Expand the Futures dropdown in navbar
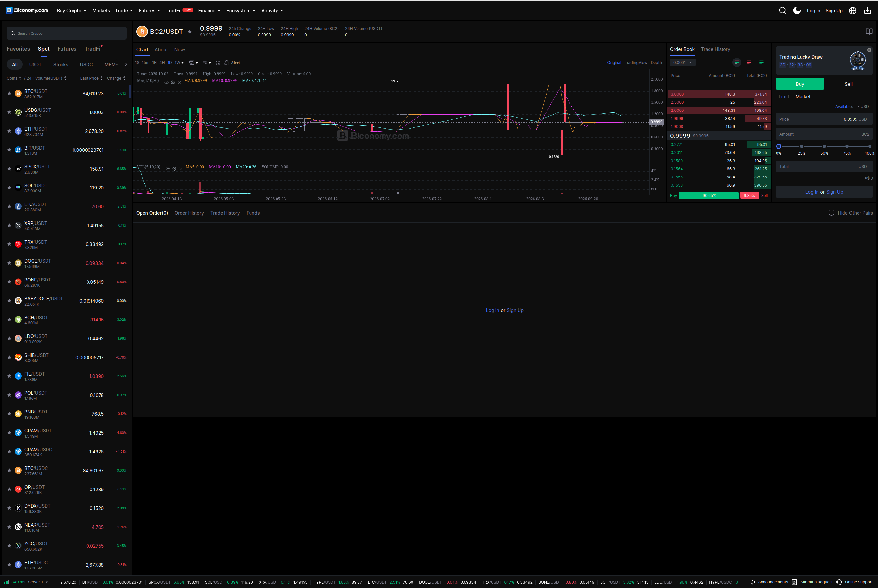878x588 pixels. [x=149, y=10]
